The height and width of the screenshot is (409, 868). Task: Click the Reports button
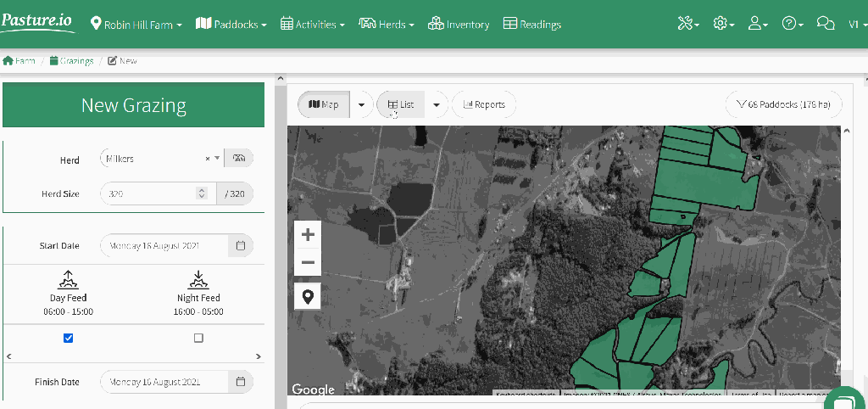pyautogui.click(x=484, y=104)
